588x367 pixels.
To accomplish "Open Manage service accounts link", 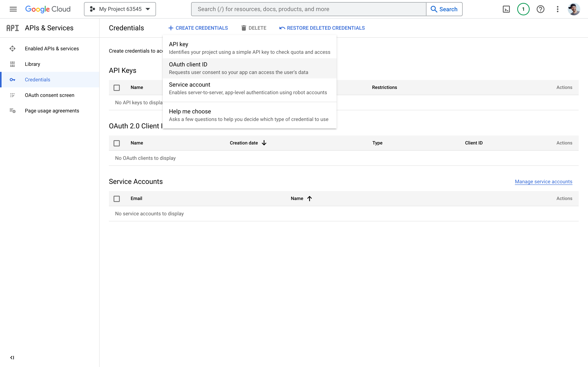I will point(543,181).
